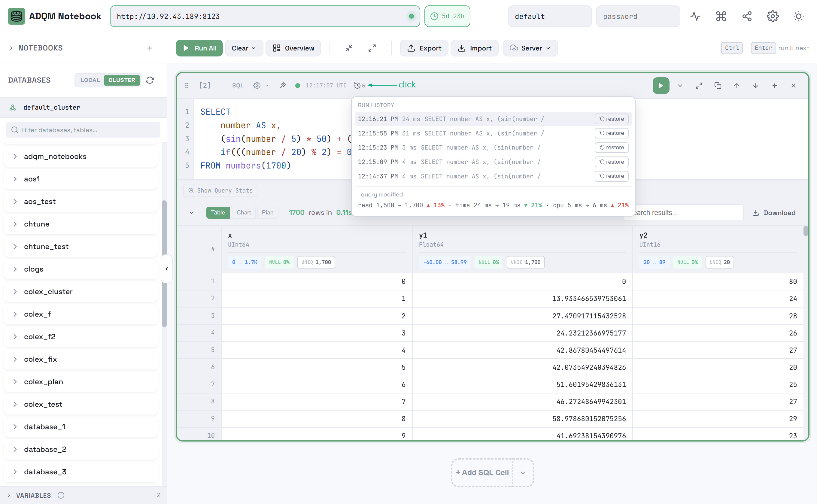Run cell with the green play button
The width and height of the screenshot is (817, 504).
[x=661, y=86]
